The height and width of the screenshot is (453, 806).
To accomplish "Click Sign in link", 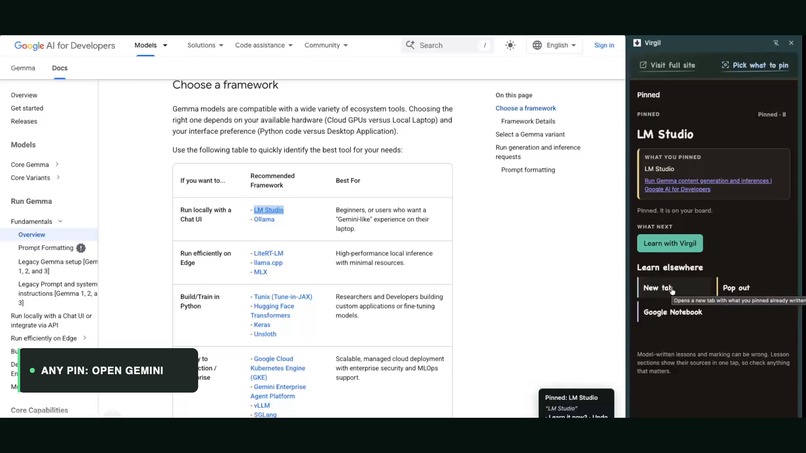I will (x=604, y=45).
